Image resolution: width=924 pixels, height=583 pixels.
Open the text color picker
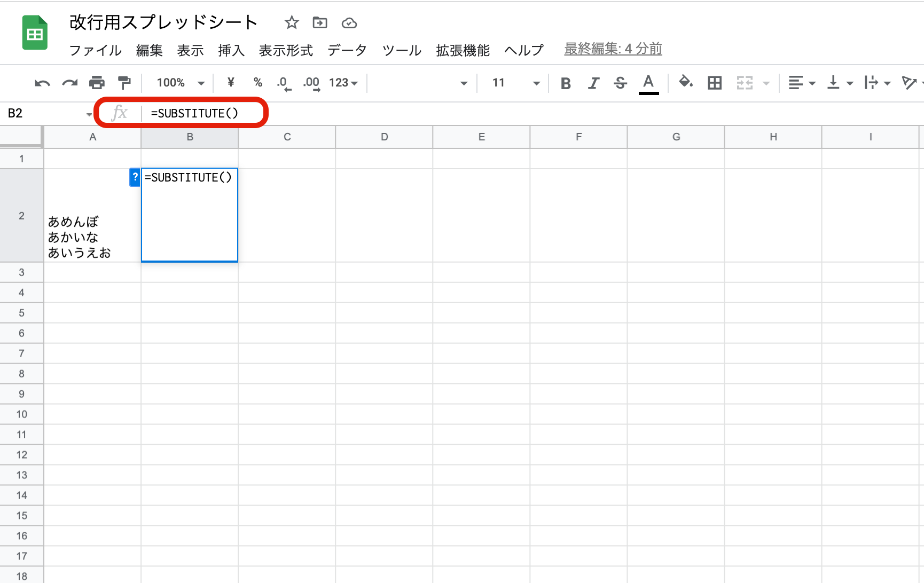(x=648, y=84)
